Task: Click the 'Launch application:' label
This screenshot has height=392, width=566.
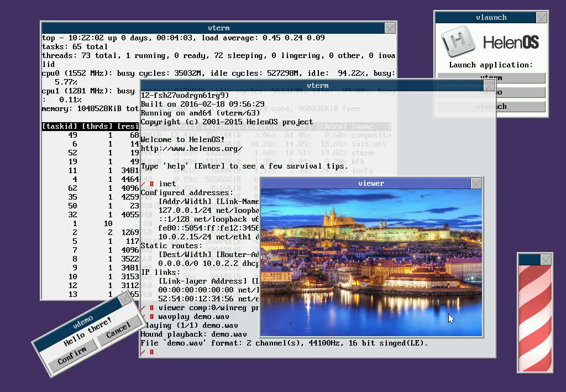Action: pyautogui.click(x=491, y=65)
